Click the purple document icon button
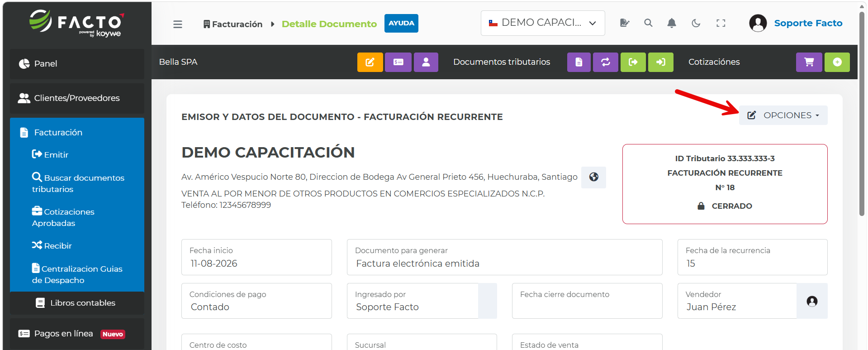The height and width of the screenshot is (350, 868). 579,62
